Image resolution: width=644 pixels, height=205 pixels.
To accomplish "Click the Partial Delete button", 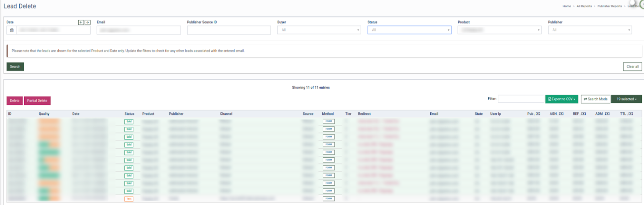I will (37, 101).
